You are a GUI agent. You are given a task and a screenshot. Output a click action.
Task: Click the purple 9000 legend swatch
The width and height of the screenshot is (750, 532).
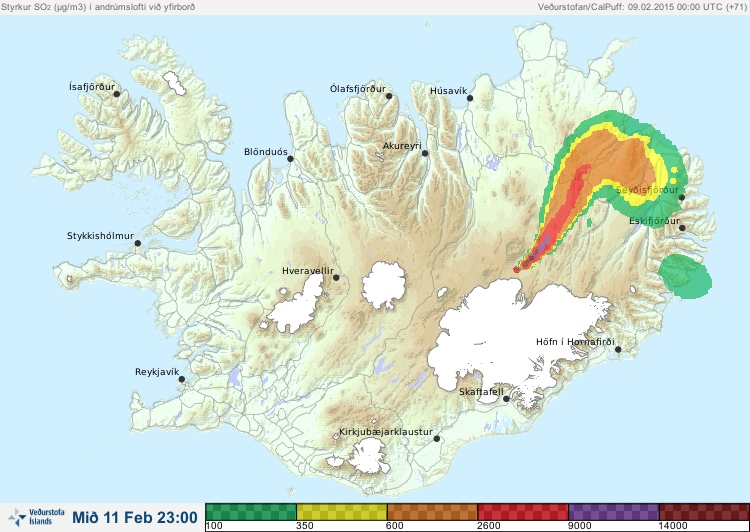(614, 511)
